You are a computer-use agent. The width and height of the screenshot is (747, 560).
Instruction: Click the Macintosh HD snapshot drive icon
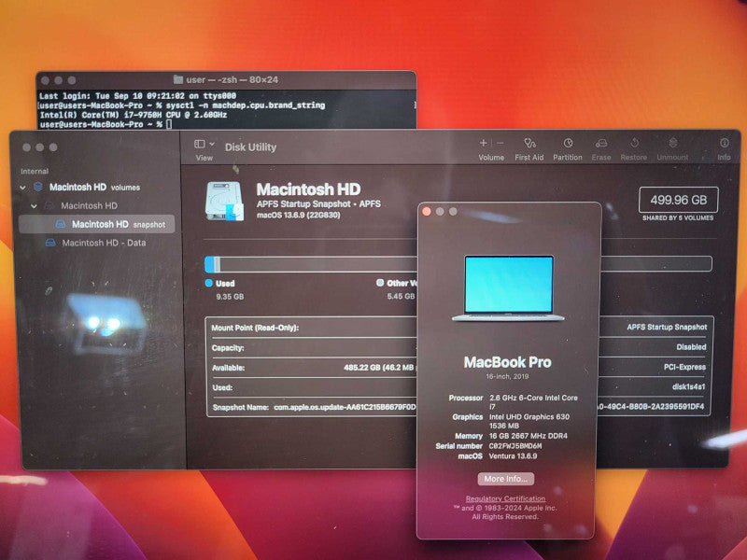(x=61, y=224)
